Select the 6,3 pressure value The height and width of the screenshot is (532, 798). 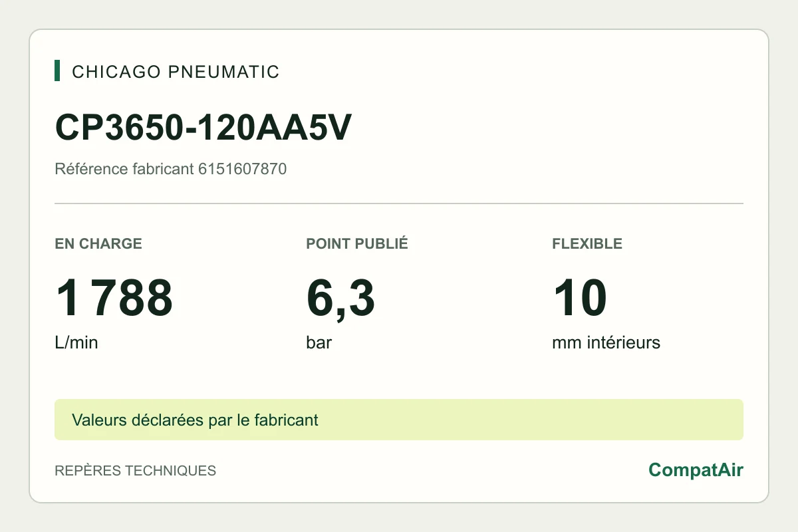(x=340, y=299)
